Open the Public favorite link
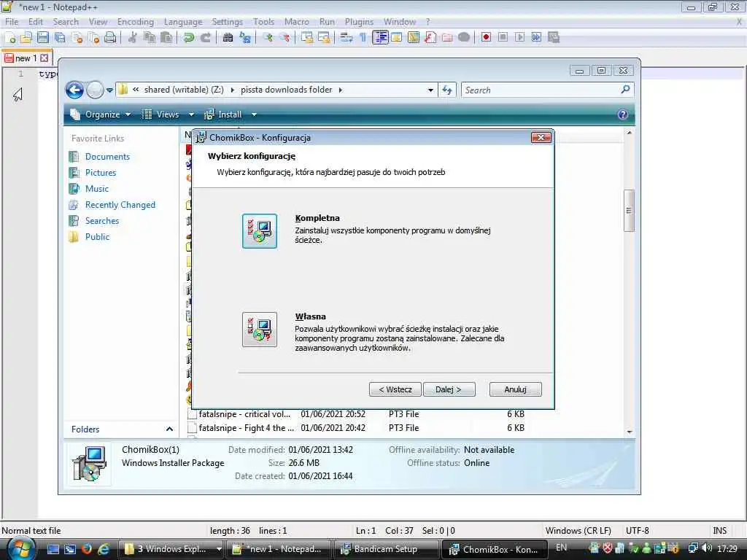Image resolution: width=747 pixels, height=560 pixels. 97,237
